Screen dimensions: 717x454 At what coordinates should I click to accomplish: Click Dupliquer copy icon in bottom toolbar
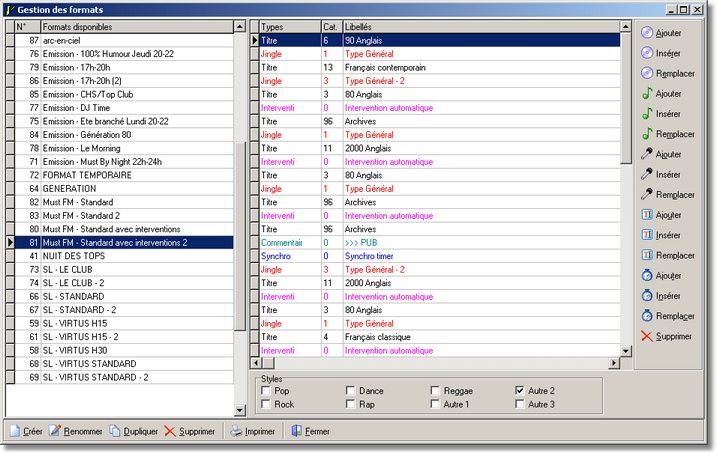coord(115,431)
